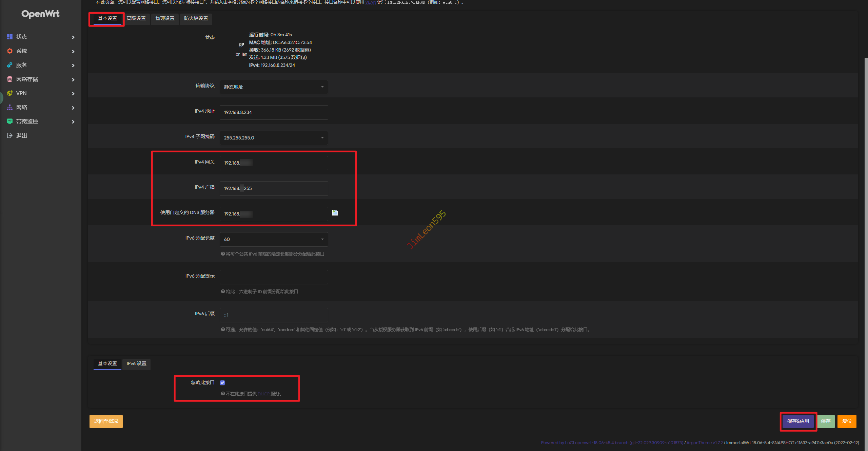Click the DHCP link in help text
The height and width of the screenshot is (451, 868).
263,394
